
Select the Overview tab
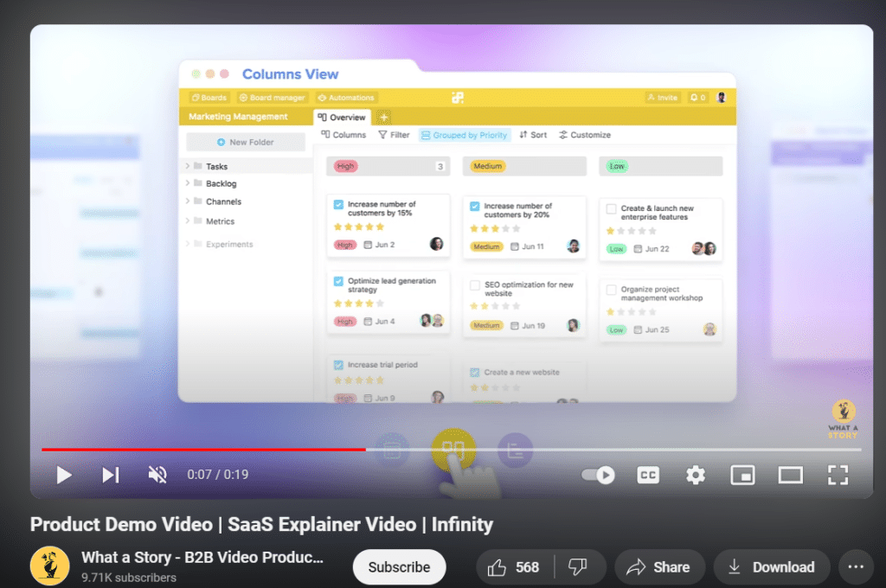coord(342,118)
